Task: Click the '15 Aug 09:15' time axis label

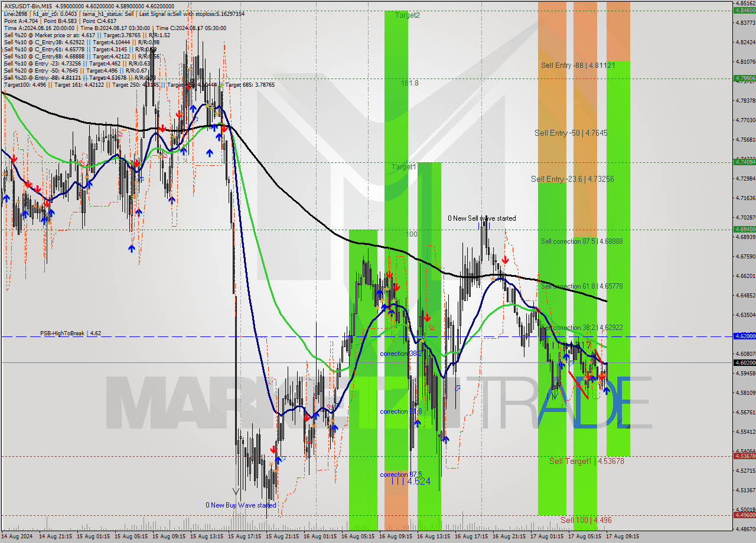Action: point(168,537)
